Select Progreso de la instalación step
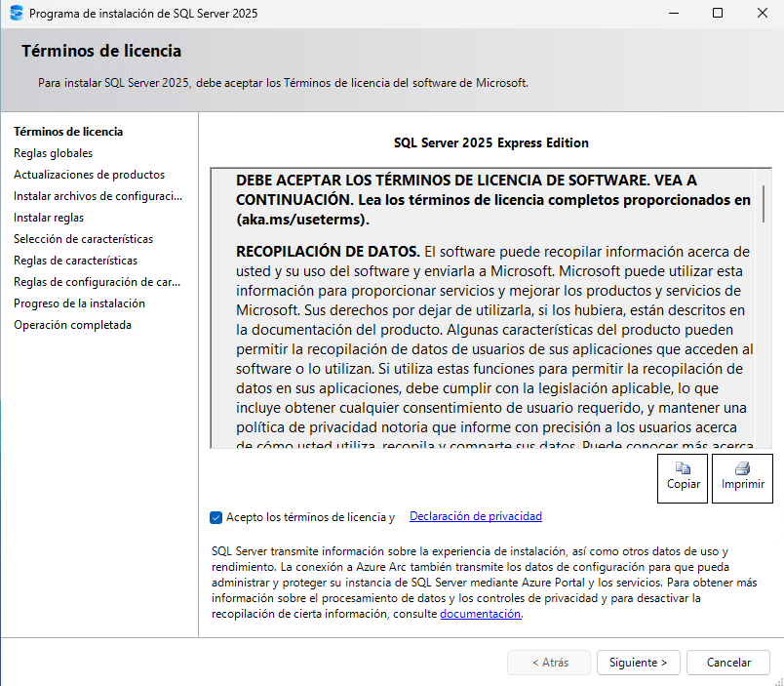Viewport: 784px width, 686px height. pyautogui.click(x=80, y=303)
